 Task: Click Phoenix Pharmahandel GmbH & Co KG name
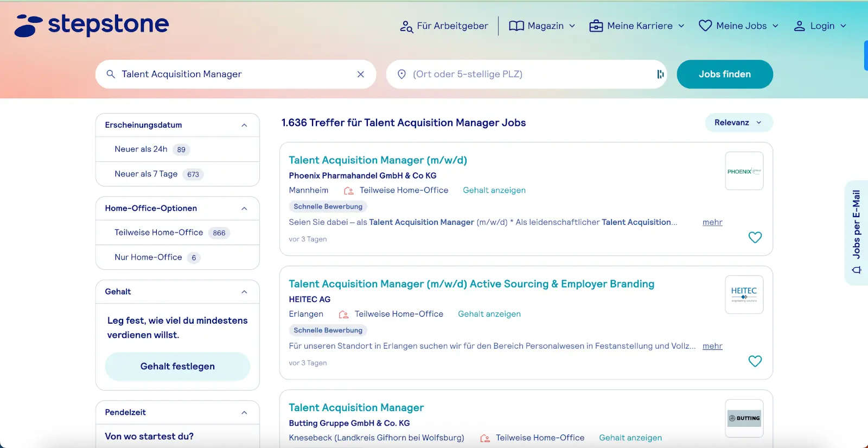(362, 176)
